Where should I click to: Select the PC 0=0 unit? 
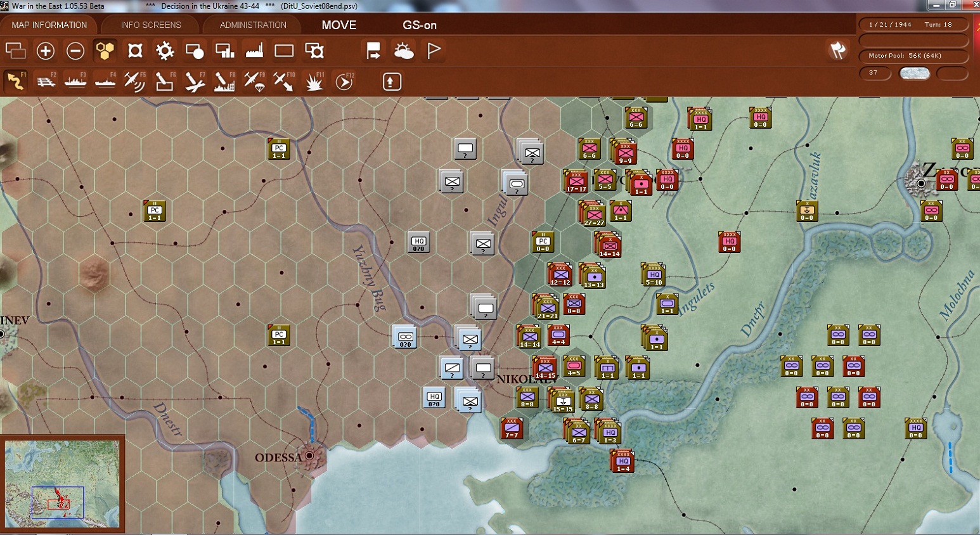543,242
